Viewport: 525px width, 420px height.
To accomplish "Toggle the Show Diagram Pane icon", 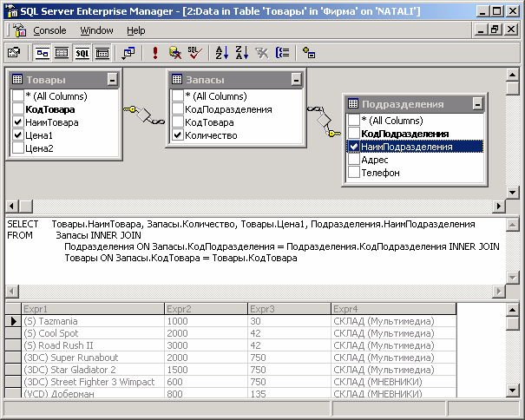I will (x=43, y=53).
